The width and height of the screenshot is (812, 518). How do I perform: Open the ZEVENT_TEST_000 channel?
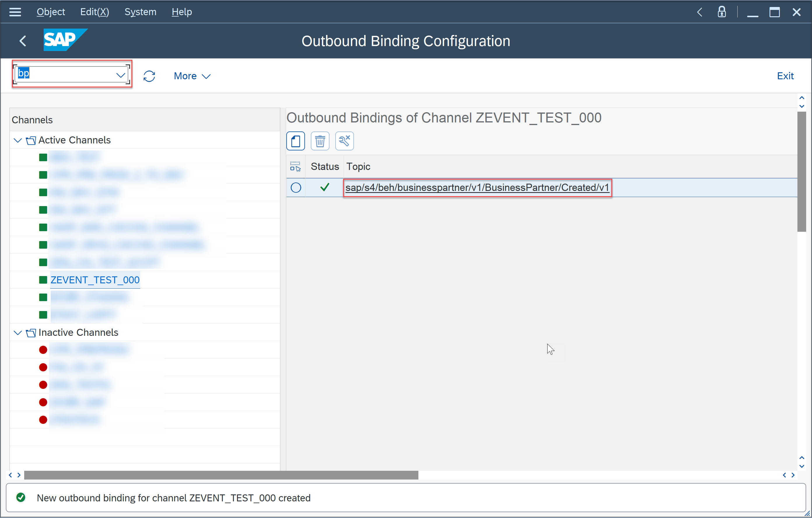pos(95,280)
